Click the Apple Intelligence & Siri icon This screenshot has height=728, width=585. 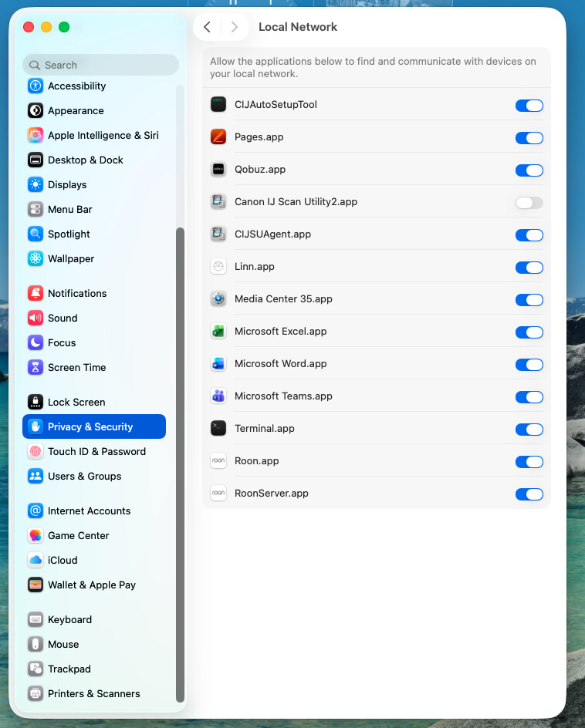click(36, 135)
